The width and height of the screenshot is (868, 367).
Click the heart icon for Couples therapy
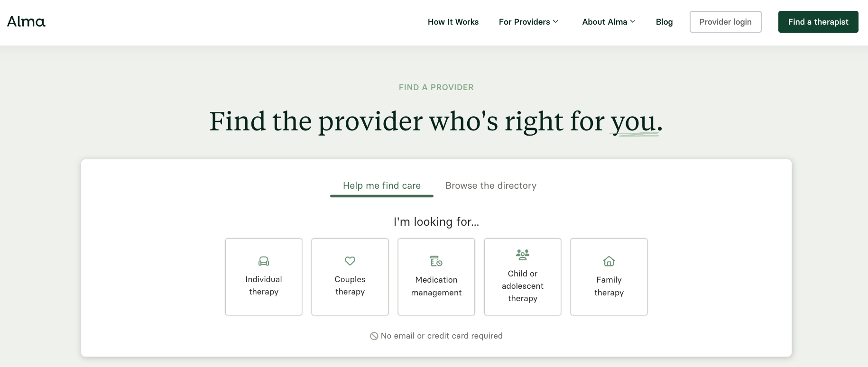tap(350, 261)
